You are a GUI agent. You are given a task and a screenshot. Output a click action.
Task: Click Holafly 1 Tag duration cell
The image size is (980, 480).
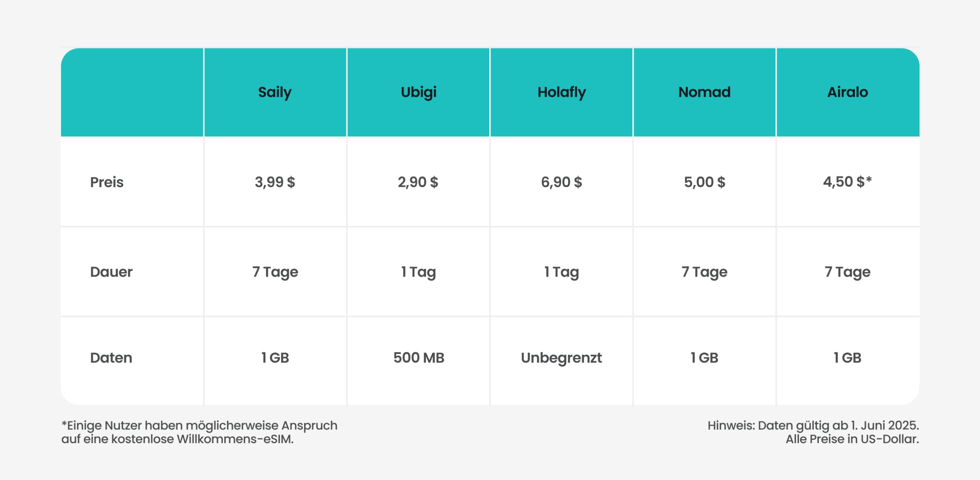click(561, 272)
